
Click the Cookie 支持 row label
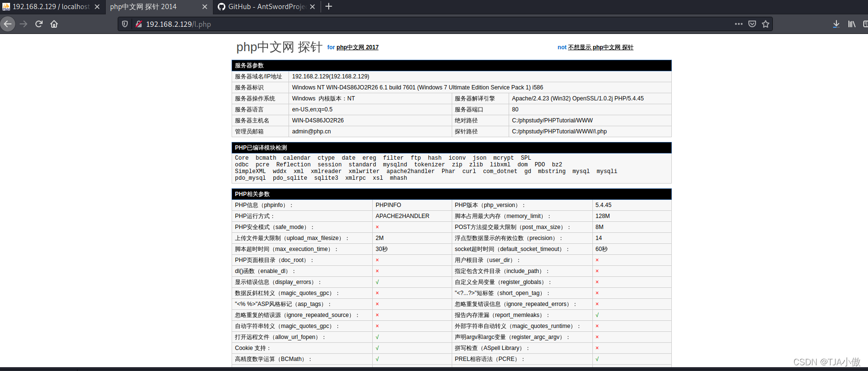[x=253, y=348]
